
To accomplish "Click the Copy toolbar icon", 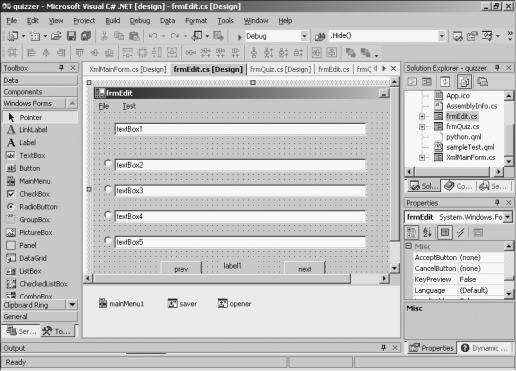I will [x=119, y=36].
